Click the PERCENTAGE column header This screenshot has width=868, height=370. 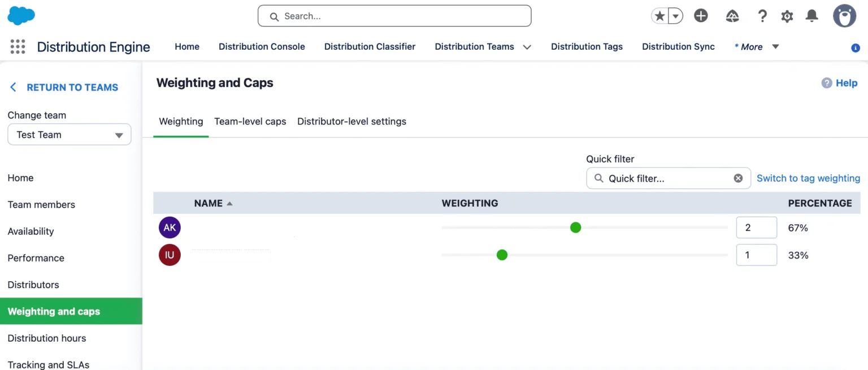point(820,203)
